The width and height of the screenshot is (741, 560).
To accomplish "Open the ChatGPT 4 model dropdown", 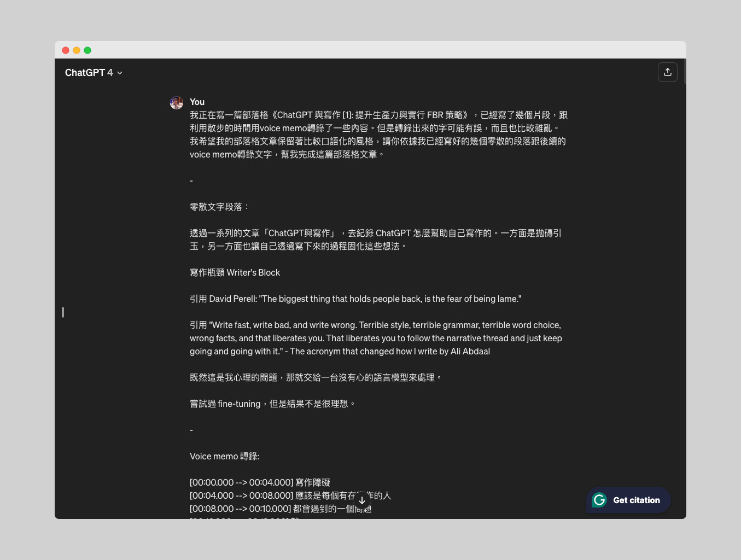I will pyautogui.click(x=93, y=72).
